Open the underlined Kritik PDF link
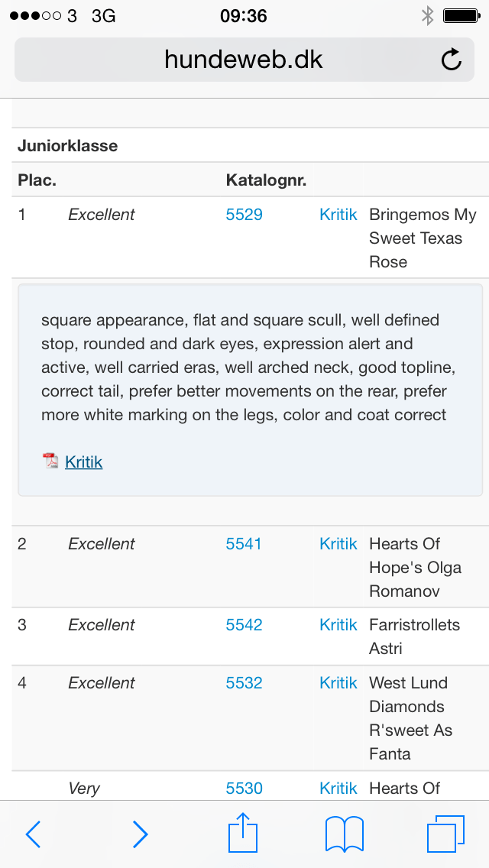This screenshot has width=489, height=868. pos(84,462)
